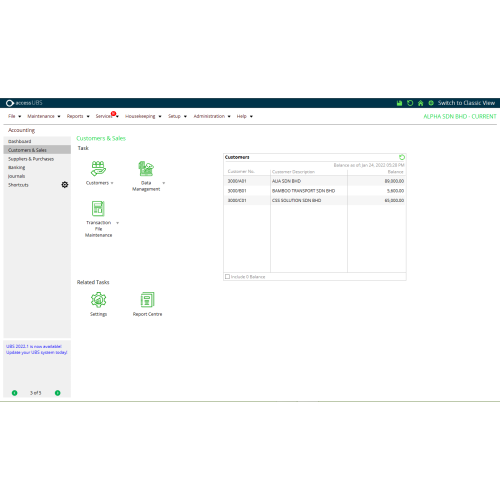Click ALPHA SDN BHD - CURRENT company label
The height and width of the screenshot is (500, 500).
(x=460, y=116)
